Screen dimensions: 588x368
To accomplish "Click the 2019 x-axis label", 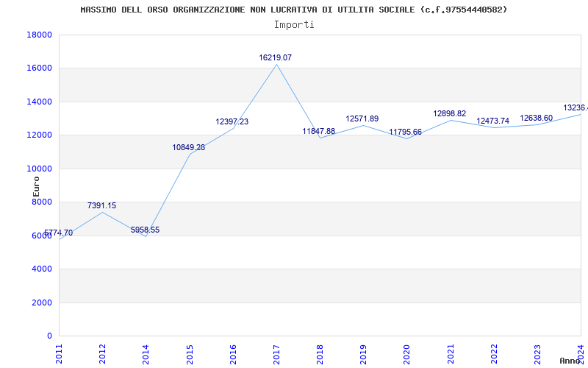I will point(363,354).
